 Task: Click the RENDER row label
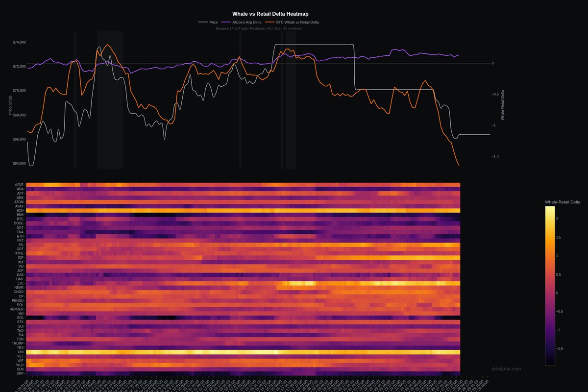(x=17, y=309)
